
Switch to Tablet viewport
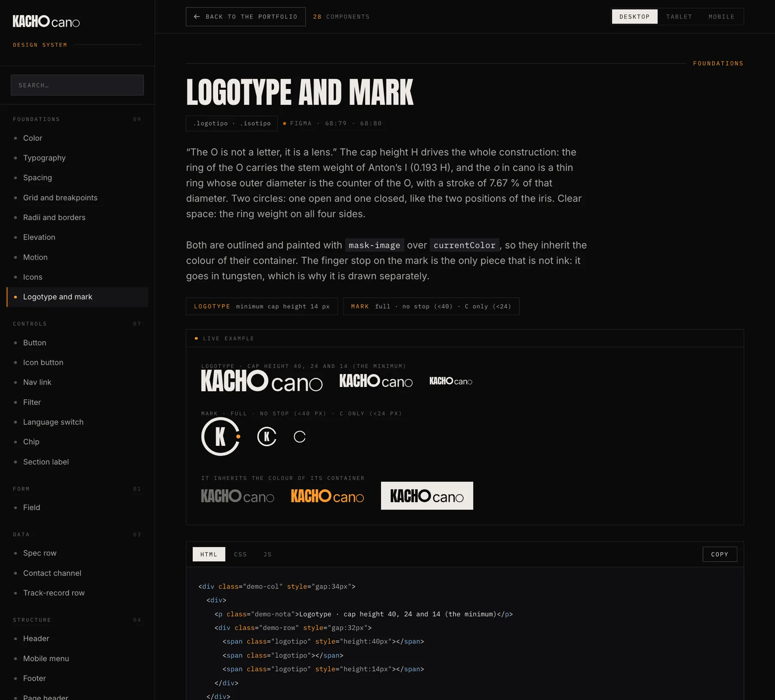click(679, 17)
